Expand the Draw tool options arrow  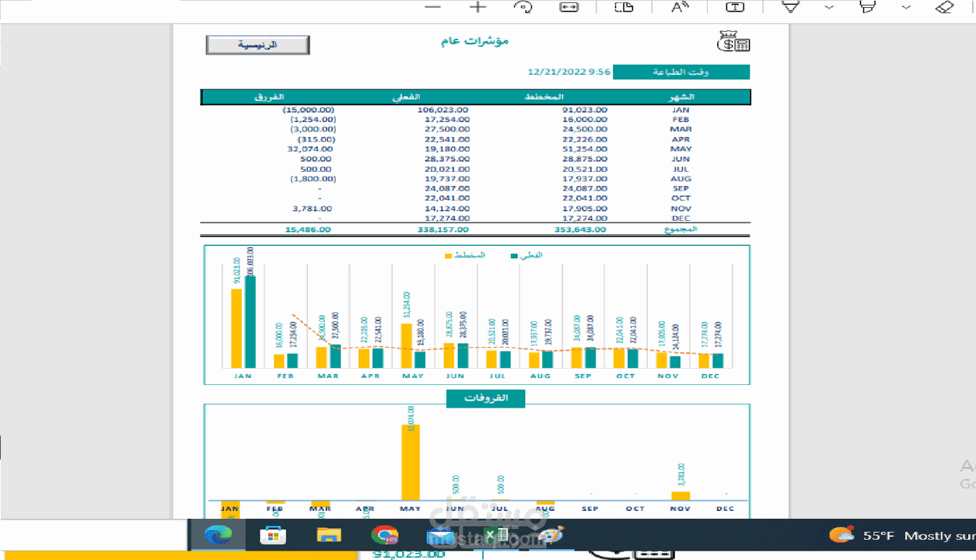[829, 7]
